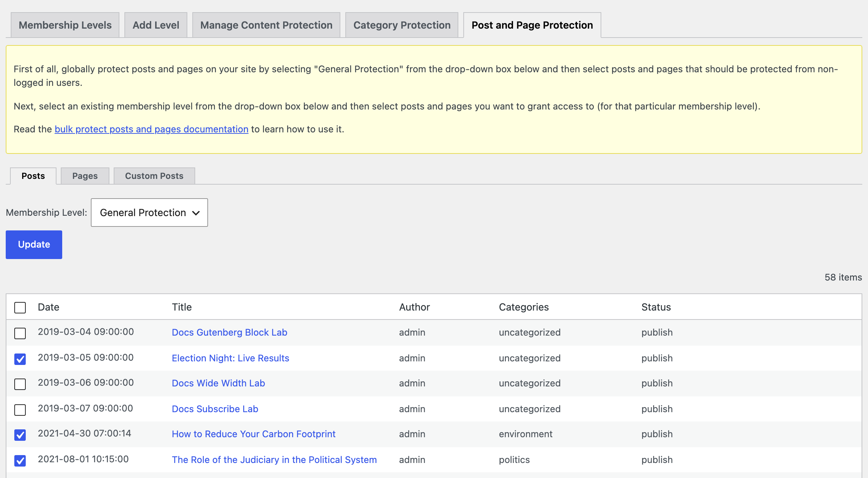
Task: Open Manage Content Protection tab
Action: [x=266, y=25]
